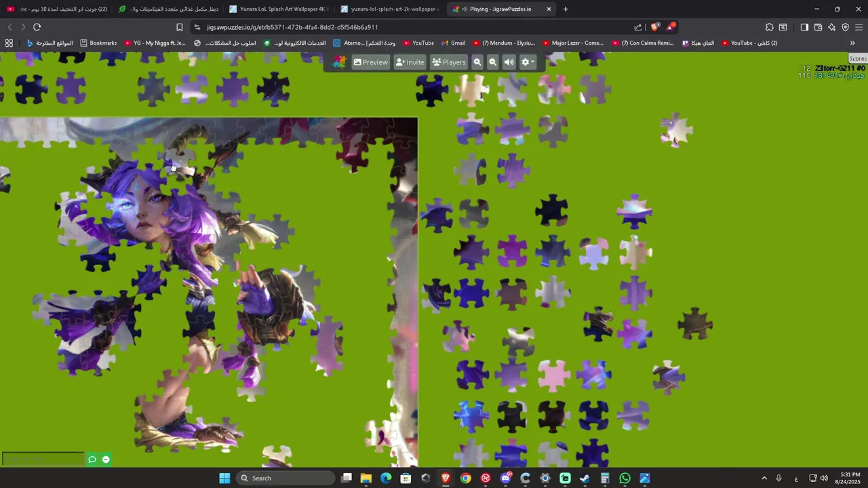Image resolution: width=868 pixels, height=488 pixels.
Task: Open the Major Lazer bookmark
Action: click(x=573, y=43)
